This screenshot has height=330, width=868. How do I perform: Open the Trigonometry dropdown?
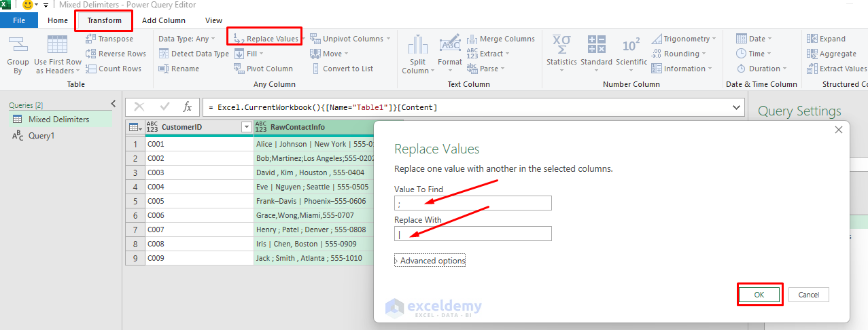click(x=684, y=39)
